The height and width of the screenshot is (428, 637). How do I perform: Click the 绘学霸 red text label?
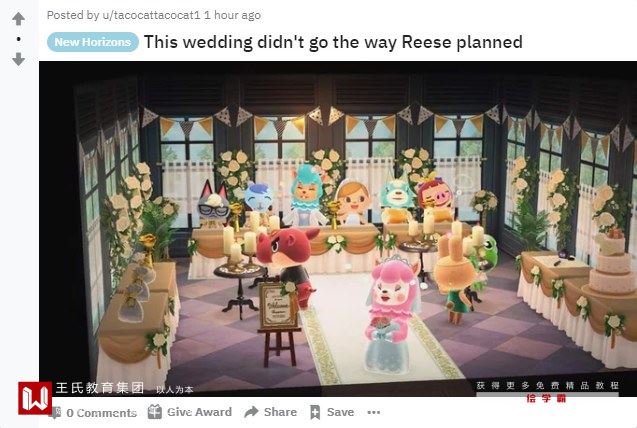click(546, 398)
